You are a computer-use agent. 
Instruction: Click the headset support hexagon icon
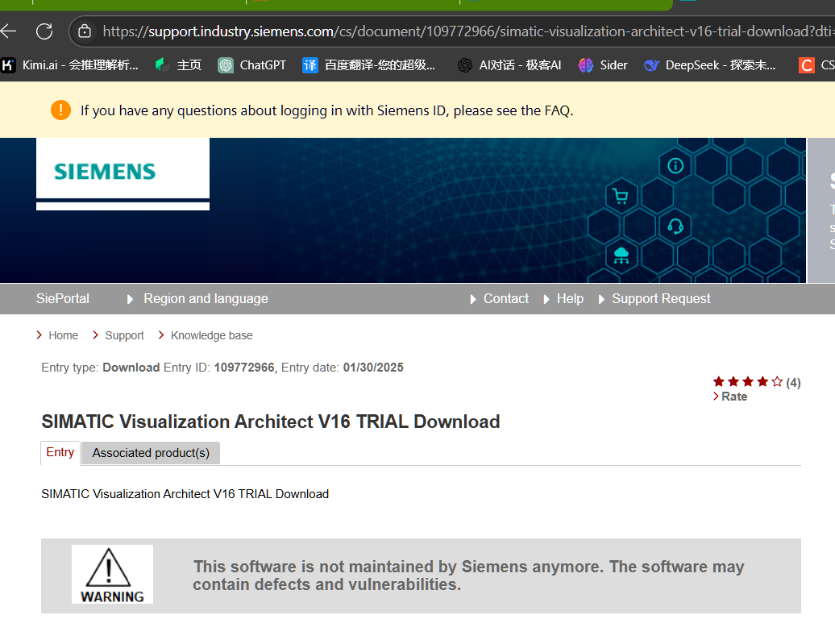click(x=675, y=227)
